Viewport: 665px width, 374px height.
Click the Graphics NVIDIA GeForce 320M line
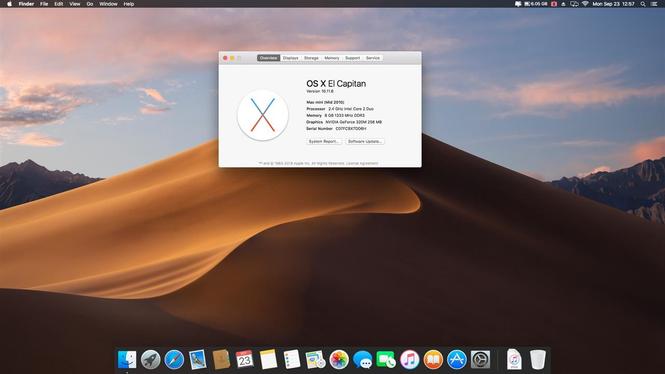tap(344, 122)
